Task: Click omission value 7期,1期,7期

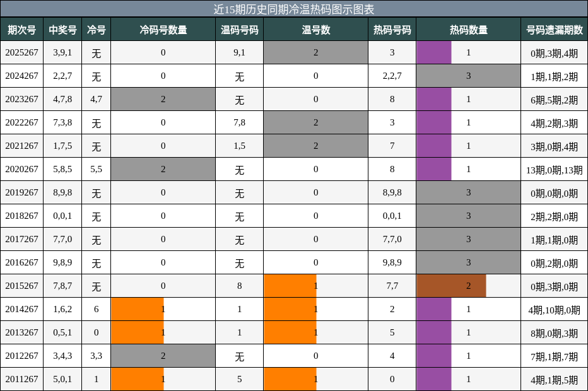Action: click(x=555, y=356)
